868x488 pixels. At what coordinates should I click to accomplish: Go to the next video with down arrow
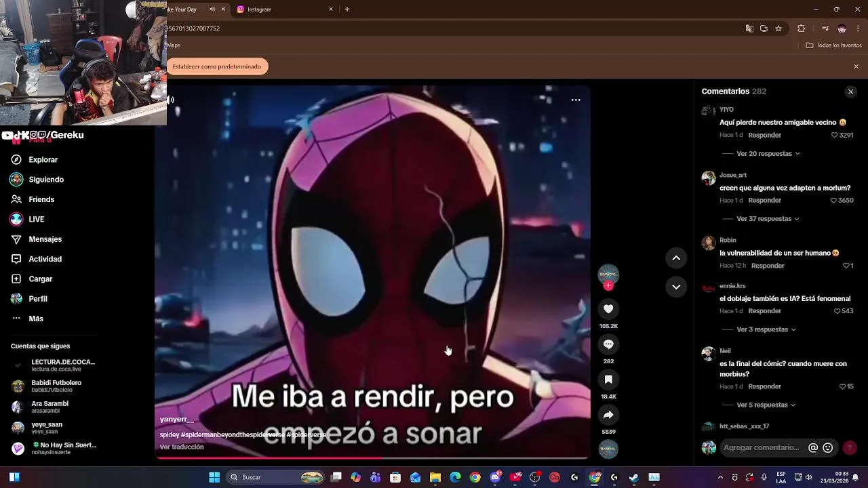tap(676, 287)
